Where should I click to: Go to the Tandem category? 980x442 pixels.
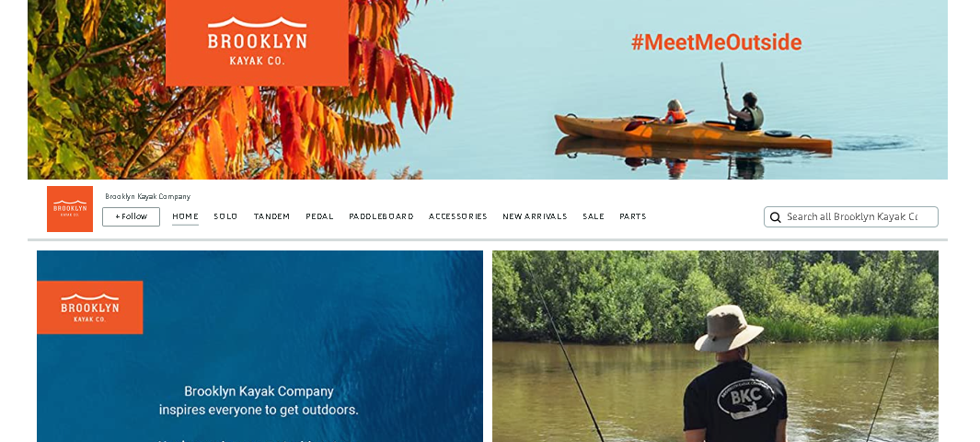[x=271, y=216]
